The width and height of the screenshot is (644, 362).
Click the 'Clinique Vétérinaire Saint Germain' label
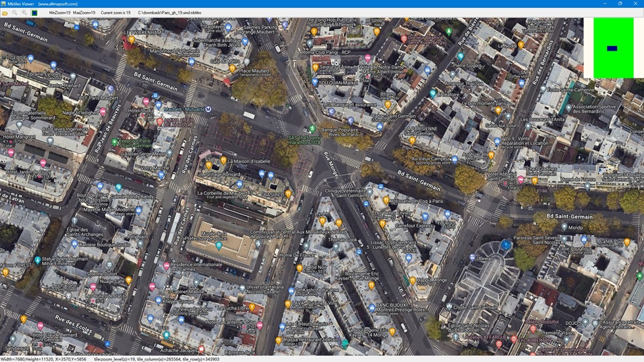(x=345, y=193)
